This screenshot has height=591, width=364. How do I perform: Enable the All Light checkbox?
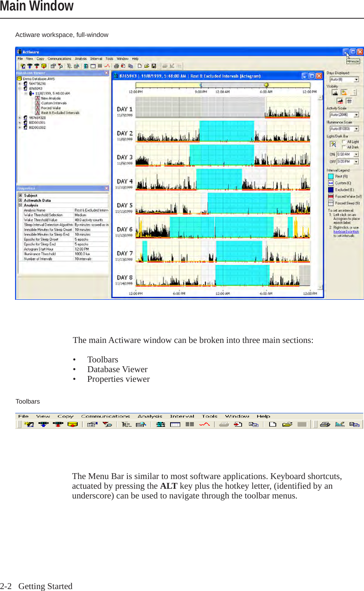click(344, 142)
